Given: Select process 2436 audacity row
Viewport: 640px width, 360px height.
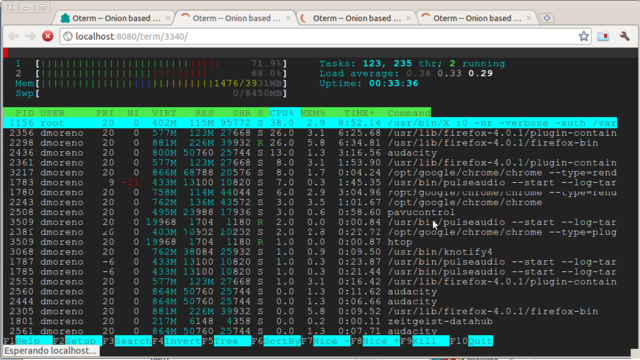Looking at the screenshot, I should click(x=310, y=153).
